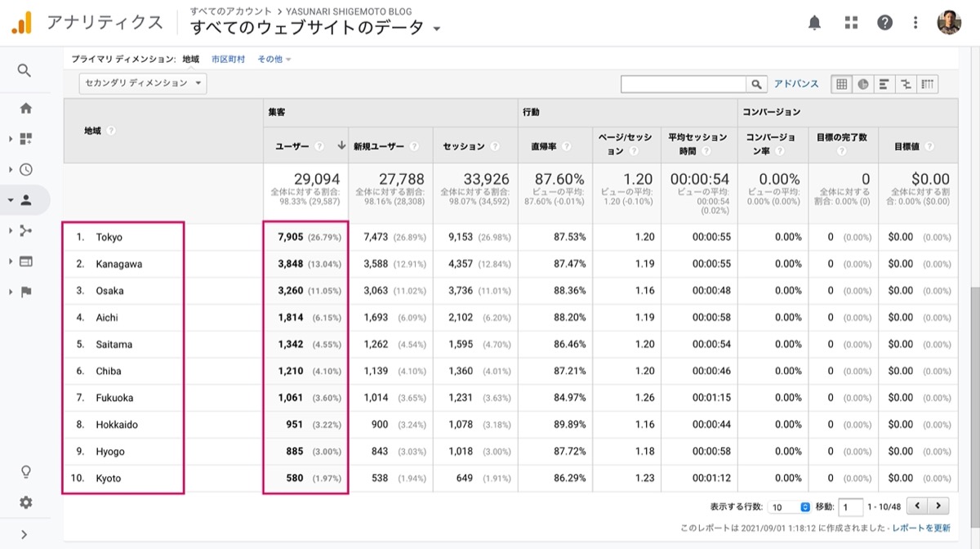Click the レポートを更新 refresh link
980x549 pixels.
(921, 529)
